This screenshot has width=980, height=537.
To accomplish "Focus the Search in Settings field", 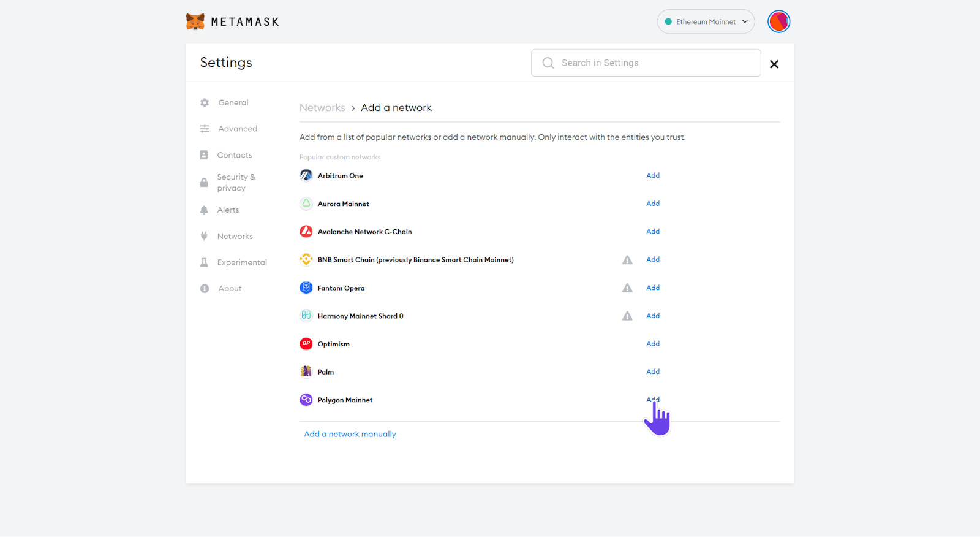I will [x=646, y=63].
